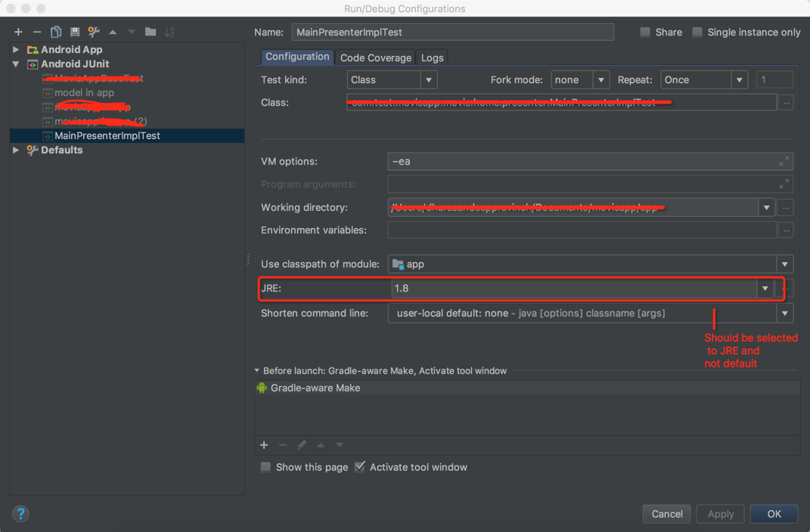The image size is (810, 532).
Task: Open the Working directory dropdown arrow
Action: point(766,207)
